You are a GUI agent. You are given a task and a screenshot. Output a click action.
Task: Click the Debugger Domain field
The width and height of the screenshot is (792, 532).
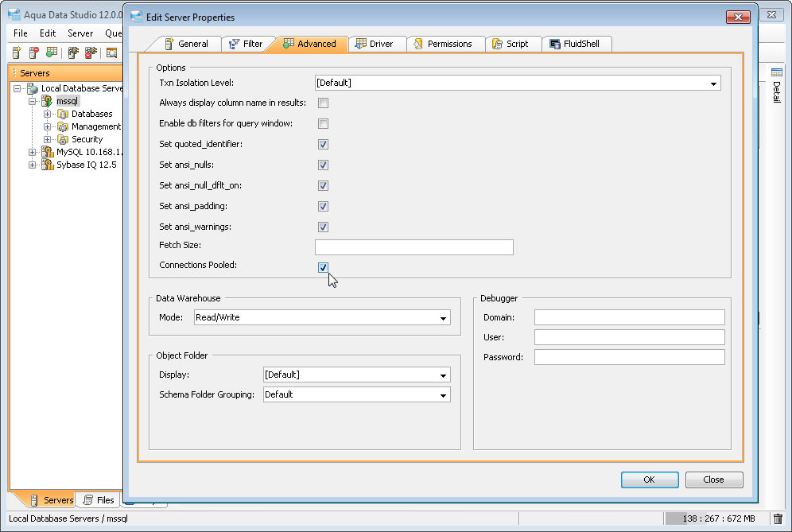pos(629,318)
